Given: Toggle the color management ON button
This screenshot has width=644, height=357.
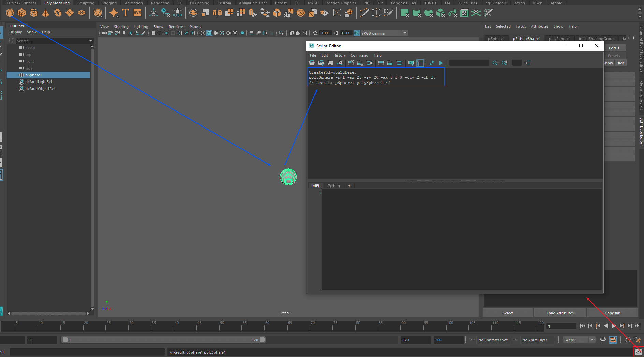Looking at the screenshot, I should coord(357,33).
